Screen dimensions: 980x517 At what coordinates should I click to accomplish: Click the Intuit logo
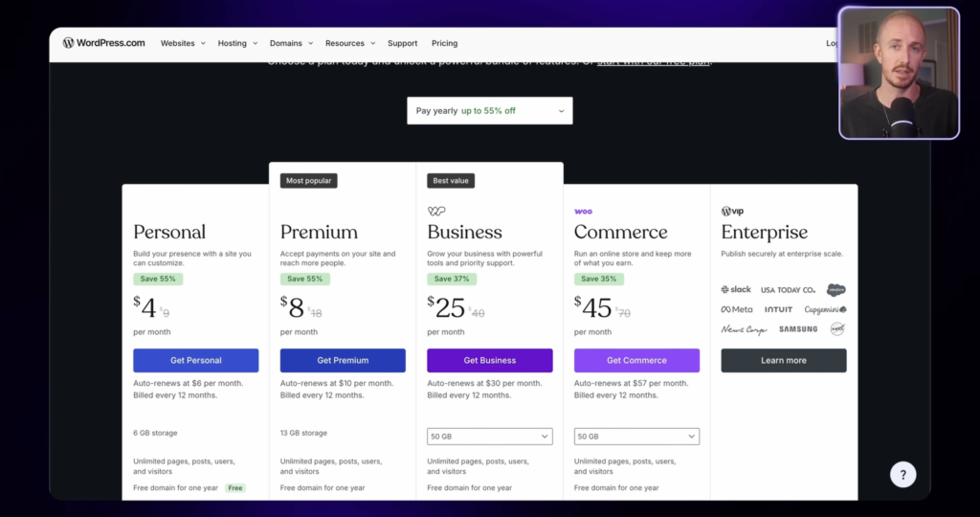point(778,309)
